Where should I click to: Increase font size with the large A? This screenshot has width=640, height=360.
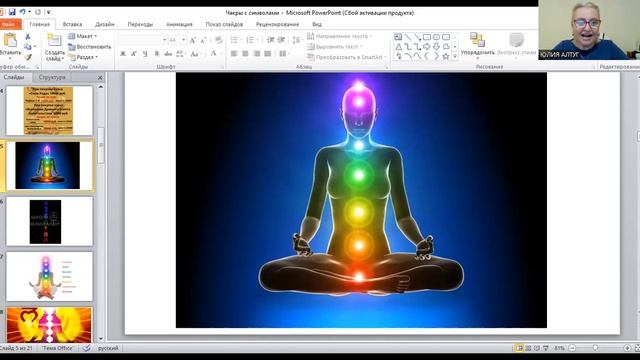click(193, 40)
